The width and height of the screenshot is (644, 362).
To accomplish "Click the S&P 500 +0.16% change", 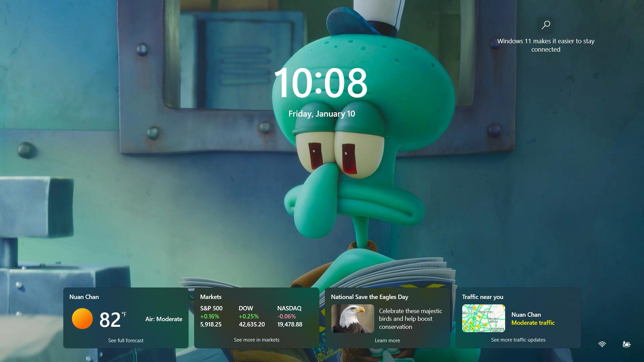I will click(x=210, y=316).
